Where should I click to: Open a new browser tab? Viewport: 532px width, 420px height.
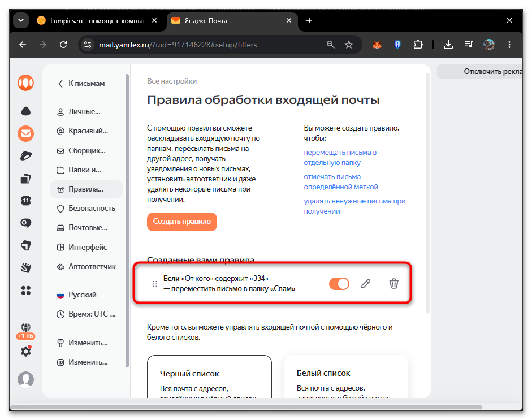coord(309,21)
